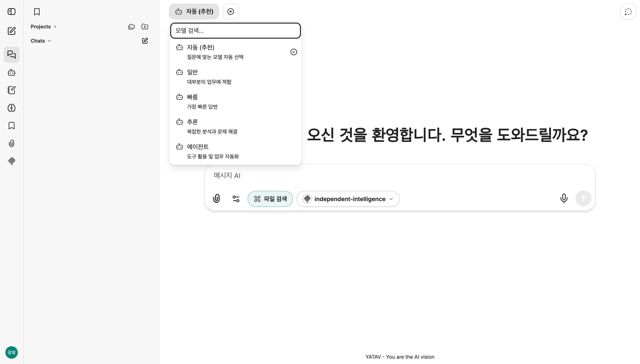Open the brain knowledge icon in left rail

[12, 108]
